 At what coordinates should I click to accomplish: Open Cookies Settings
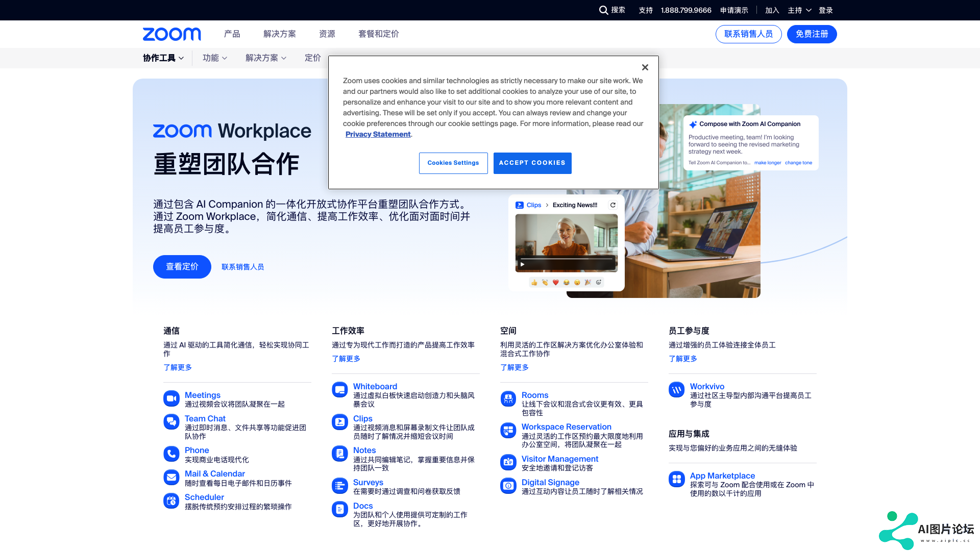453,163
